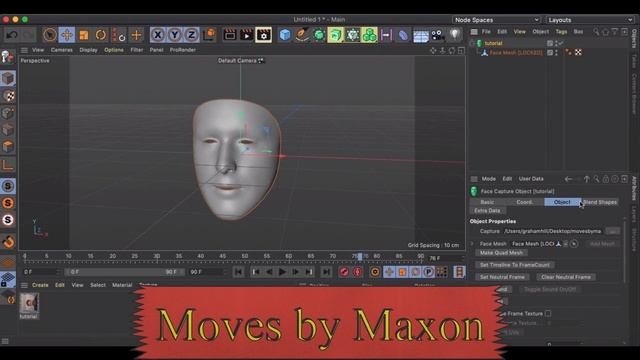
Task: Open the viewport Options menu
Action: [x=114, y=50]
